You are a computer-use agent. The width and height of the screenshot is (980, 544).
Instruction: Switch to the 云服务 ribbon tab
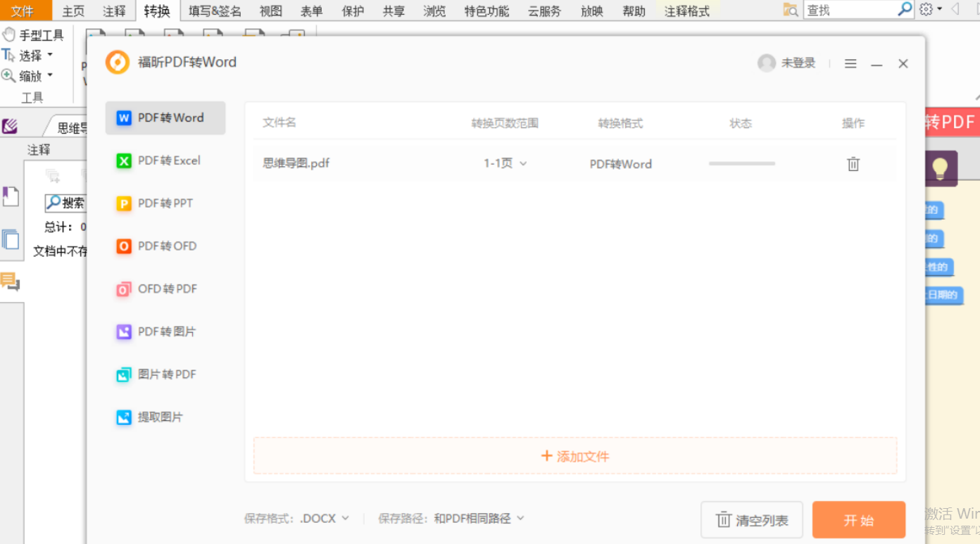[545, 11]
